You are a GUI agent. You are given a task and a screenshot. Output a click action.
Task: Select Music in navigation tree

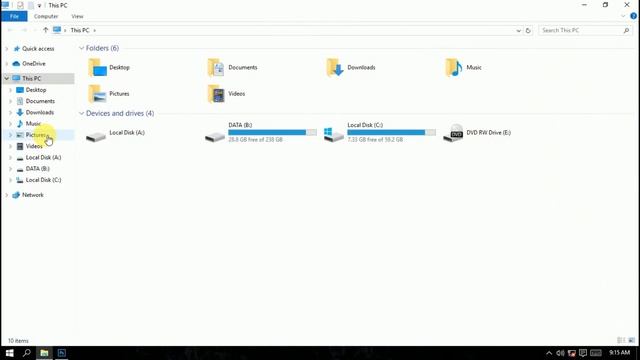pos(33,124)
